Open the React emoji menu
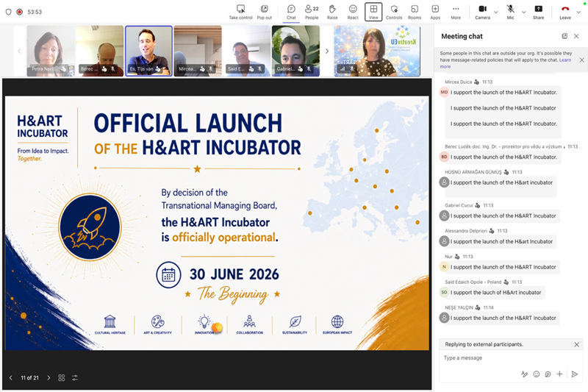This screenshot has width=588, height=392. point(353,12)
